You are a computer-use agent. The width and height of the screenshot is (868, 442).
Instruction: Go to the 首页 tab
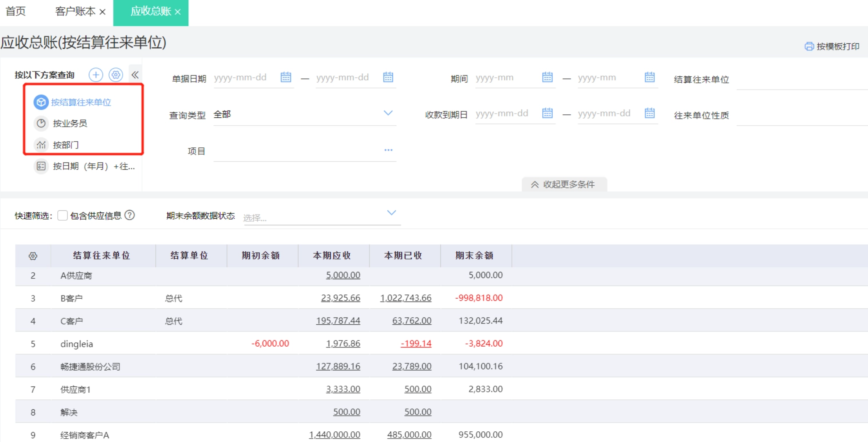16,11
